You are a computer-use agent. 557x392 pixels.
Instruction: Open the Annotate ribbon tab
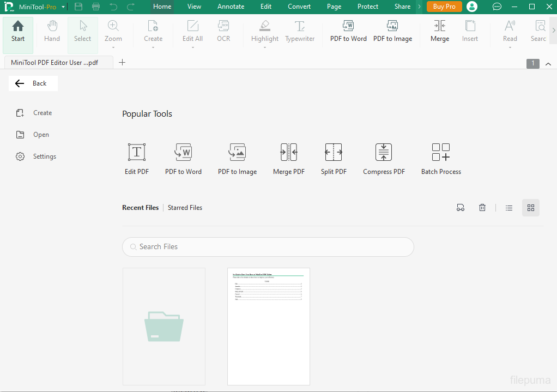coord(231,7)
